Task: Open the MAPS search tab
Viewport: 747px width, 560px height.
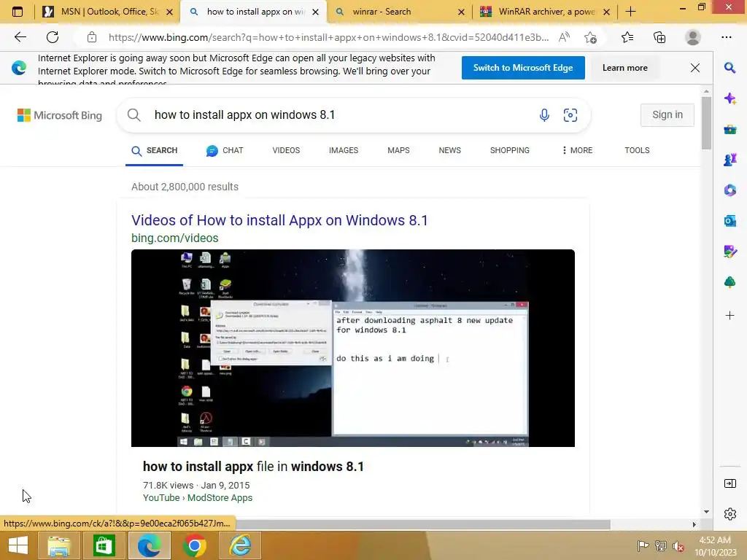Action: [398, 150]
